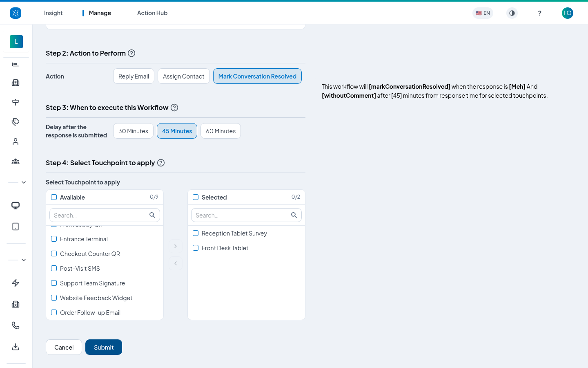The width and height of the screenshot is (588, 368).
Task: Select the Website Feedback Widget checkbox
Action: [54, 298]
